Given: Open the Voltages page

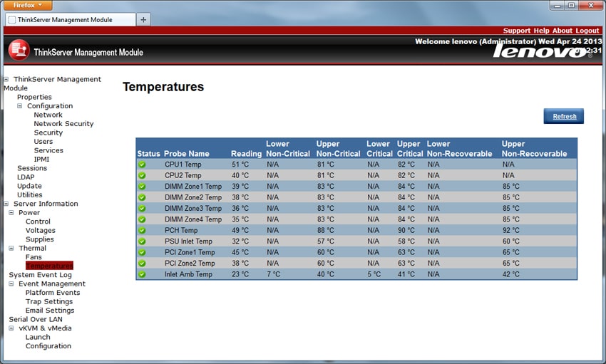Looking at the screenshot, I should tap(41, 231).
